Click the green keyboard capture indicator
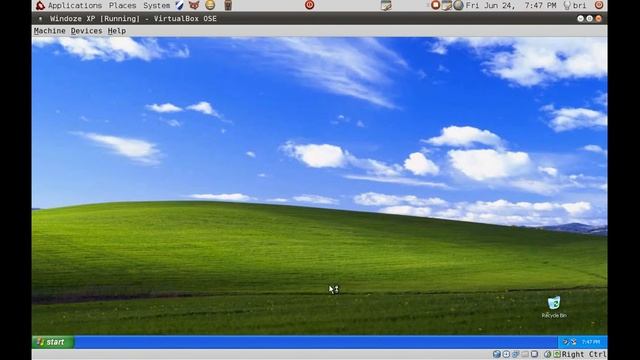Screen dimensions: 640x360 (557, 354)
